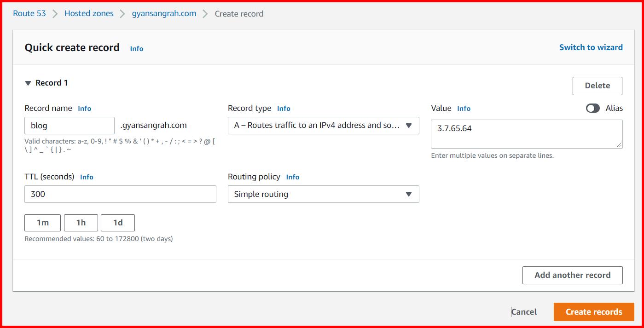Image resolution: width=644 pixels, height=328 pixels.
Task: Set TTL using the 1m preset
Action: 42,223
